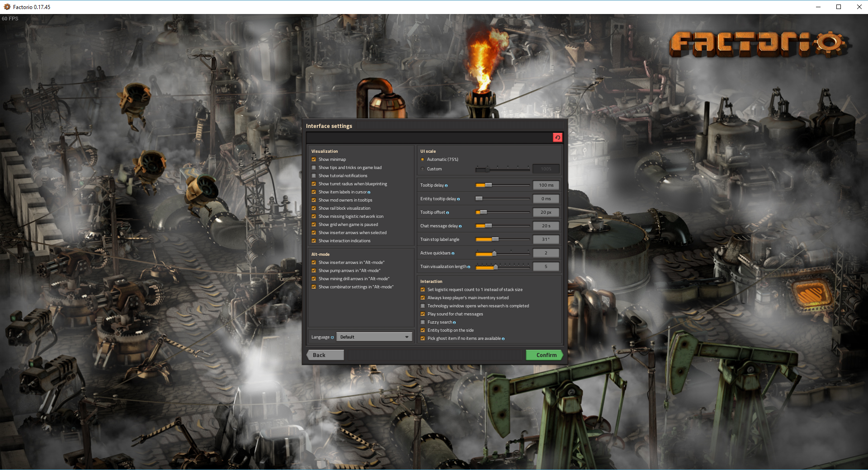Click the Chat message delay 20 s field
868x470 pixels.
(x=546, y=226)
